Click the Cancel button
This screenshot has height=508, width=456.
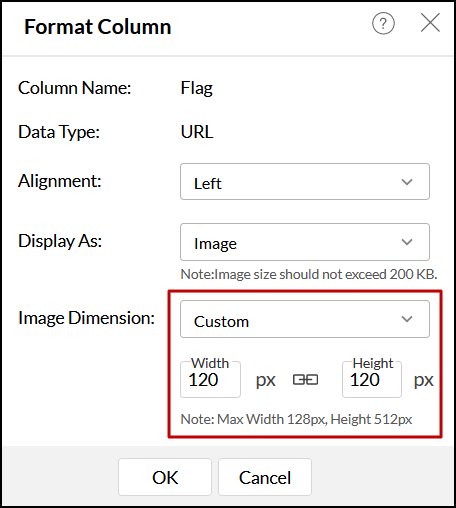(x=265, y=477)
